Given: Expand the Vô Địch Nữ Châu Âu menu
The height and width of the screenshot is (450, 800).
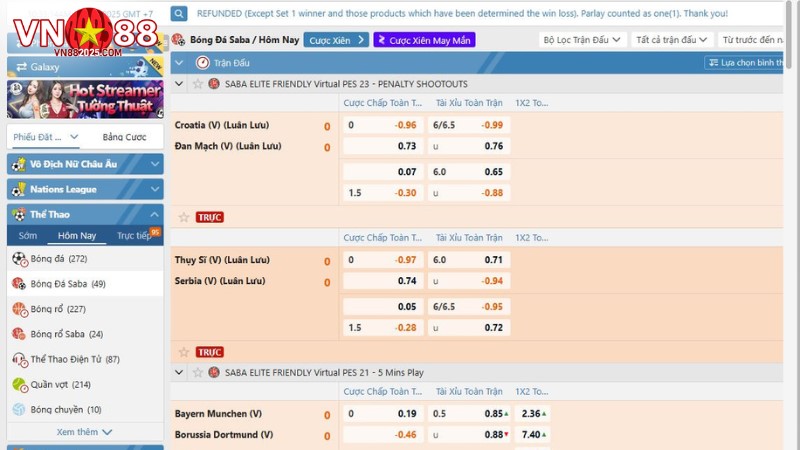Looking at the screenshot, I should pyautogui.click(x=155, y=164).
